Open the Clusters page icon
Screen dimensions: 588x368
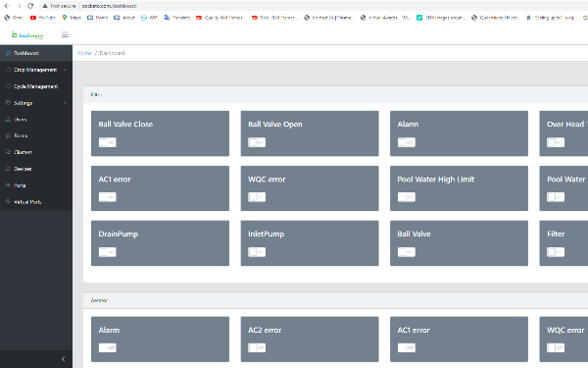click(8, 152)
